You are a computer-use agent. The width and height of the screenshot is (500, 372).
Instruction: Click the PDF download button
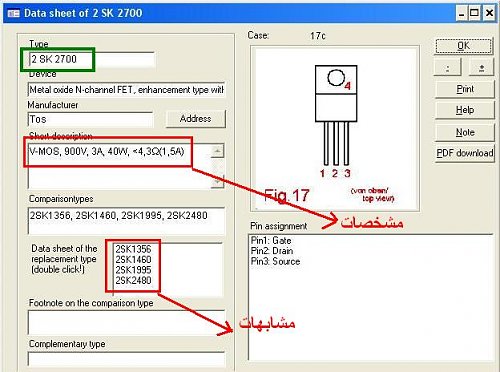coord(465,153)
